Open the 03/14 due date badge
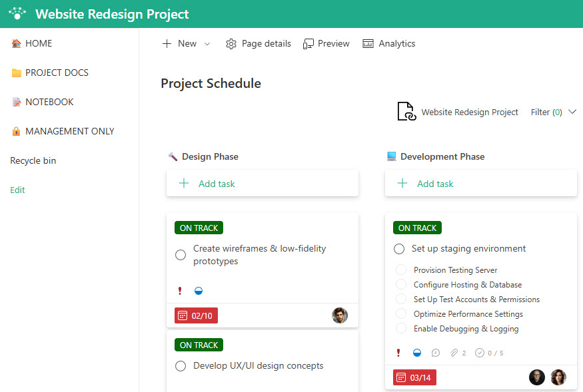Viewport: 583px width, 392px height. tap(414, 376)
